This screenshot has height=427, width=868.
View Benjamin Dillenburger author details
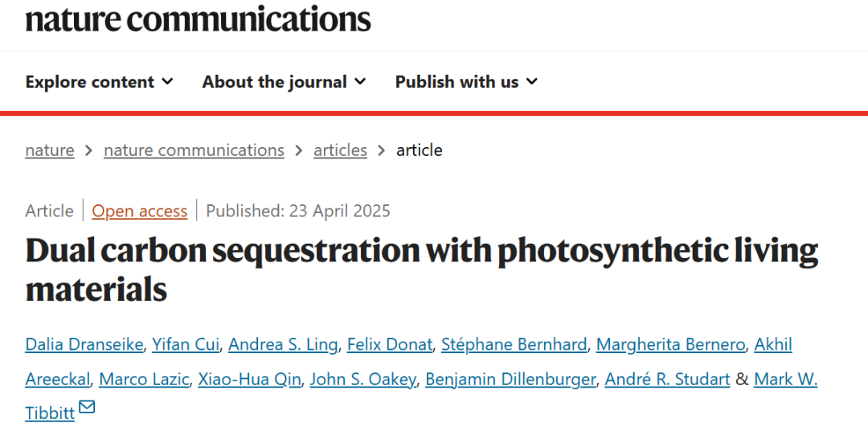[510, 379]
